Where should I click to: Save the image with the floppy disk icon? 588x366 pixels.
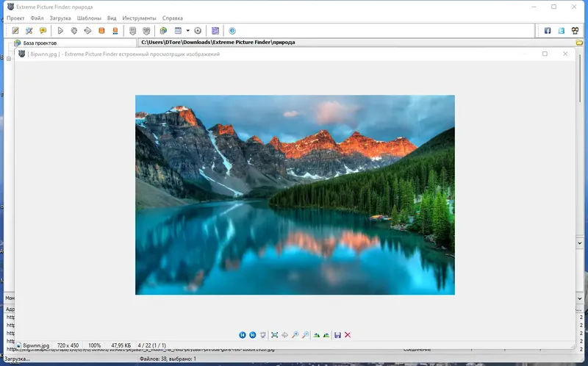337,335
